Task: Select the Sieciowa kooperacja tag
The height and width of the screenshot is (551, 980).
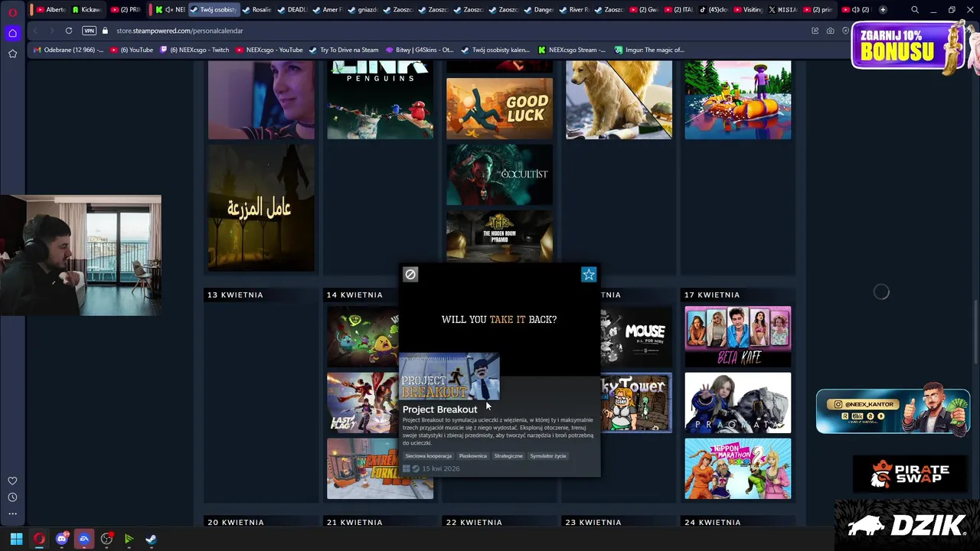Action: point(428,456)
